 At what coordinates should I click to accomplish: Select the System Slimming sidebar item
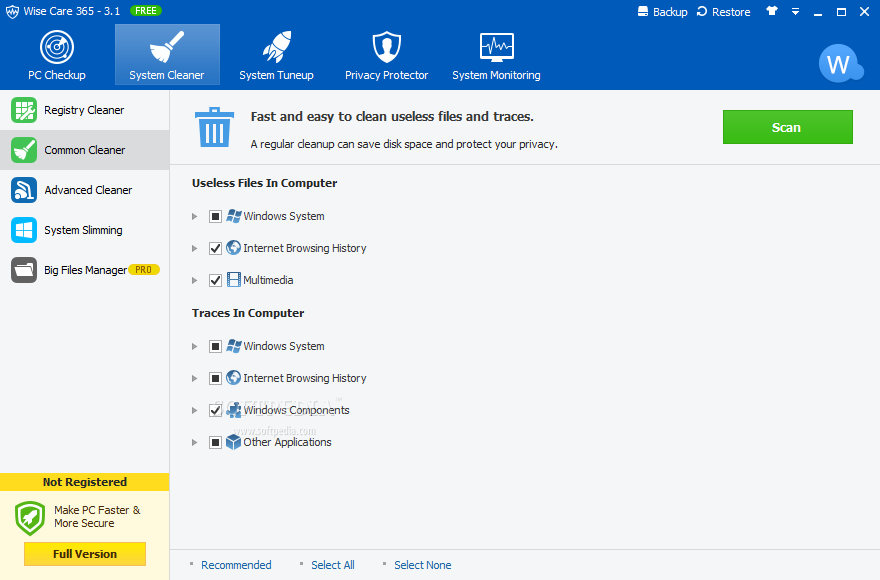point(84,230)
